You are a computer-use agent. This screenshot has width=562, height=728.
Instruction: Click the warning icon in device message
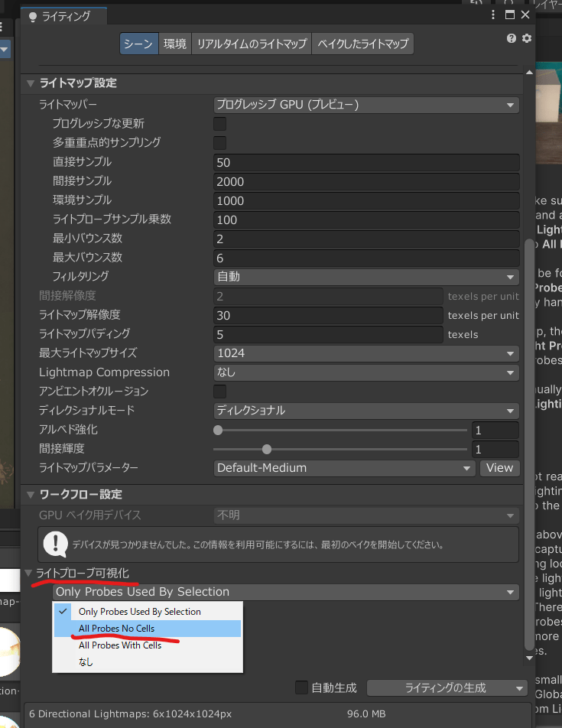coord(55,544)
